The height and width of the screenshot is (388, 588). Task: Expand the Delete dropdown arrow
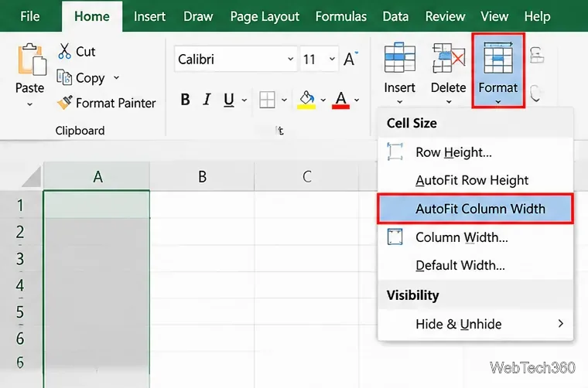(x=449, y=102)
